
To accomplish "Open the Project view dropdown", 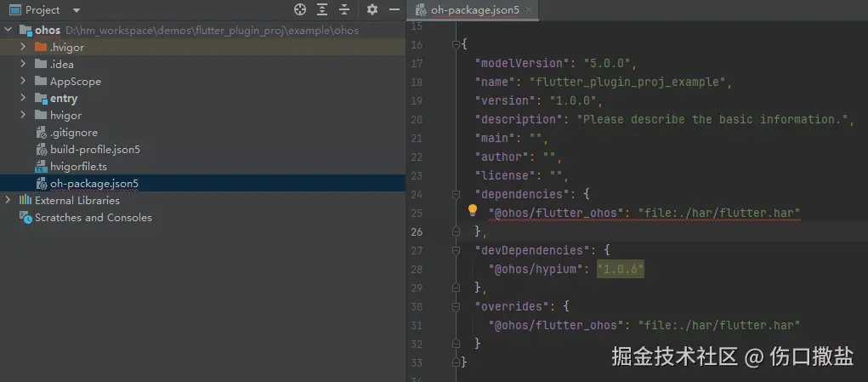I will tap(77, 10).
